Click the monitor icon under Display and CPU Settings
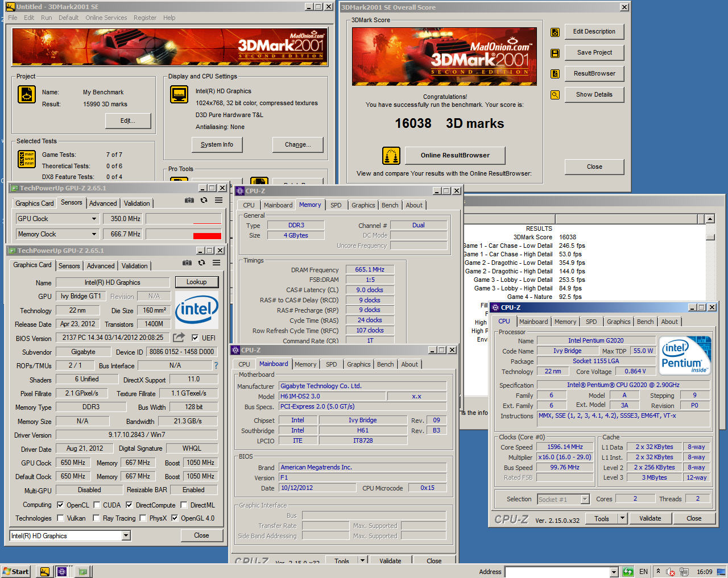728x578 pixels. tap(179, 94)
